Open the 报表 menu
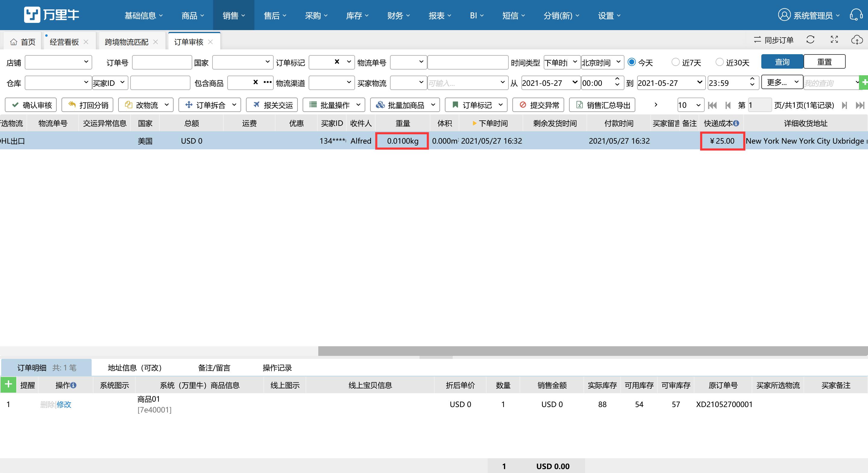Viewport: 868px width, 473px height. (439, 15)
